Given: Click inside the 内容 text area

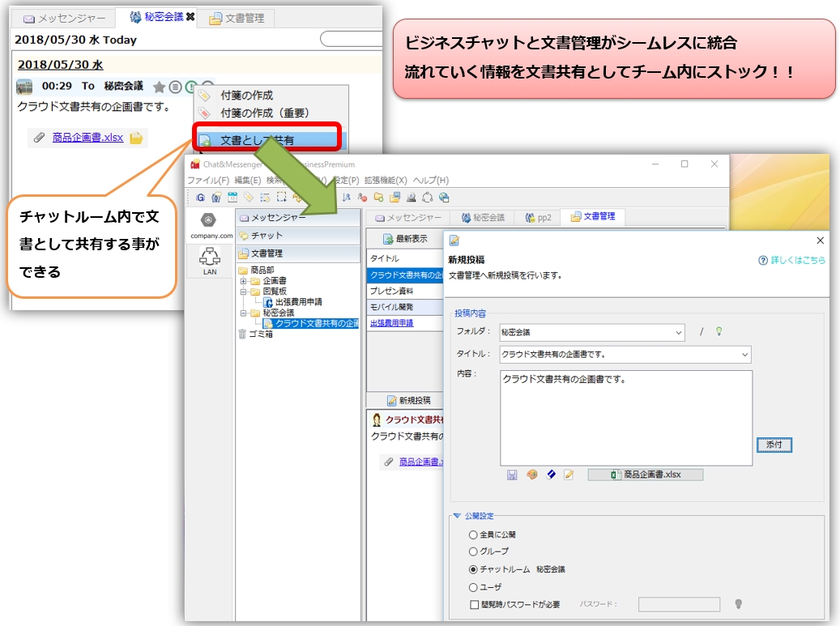Looking at the screenshot, I should (625, 418).
